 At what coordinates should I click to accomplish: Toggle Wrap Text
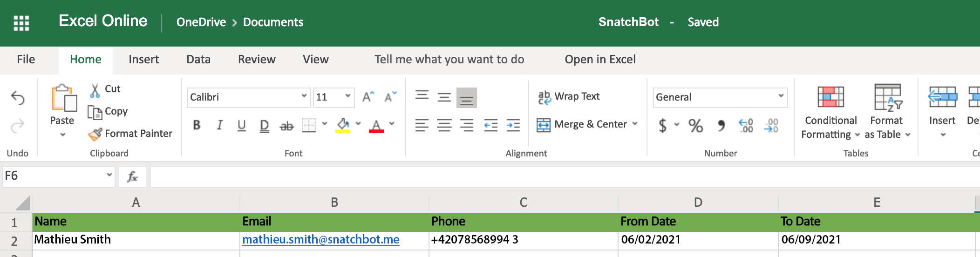click(569, 97)
